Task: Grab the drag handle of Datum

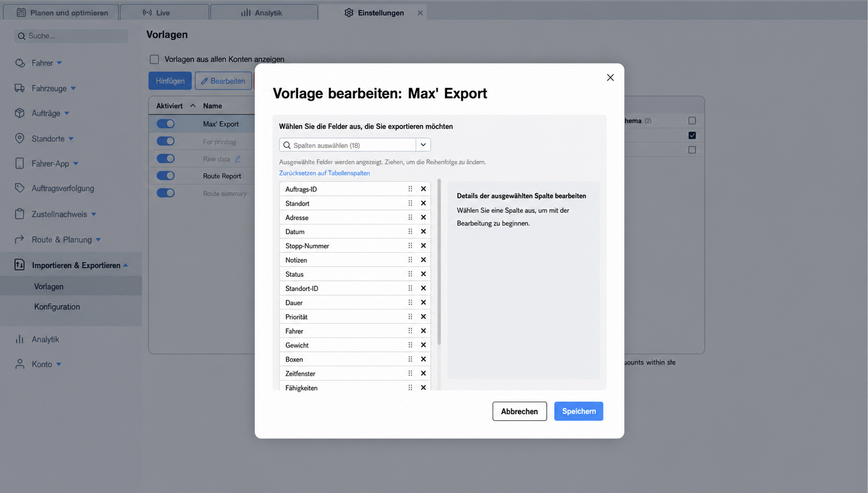Action: tap(410, 231)
